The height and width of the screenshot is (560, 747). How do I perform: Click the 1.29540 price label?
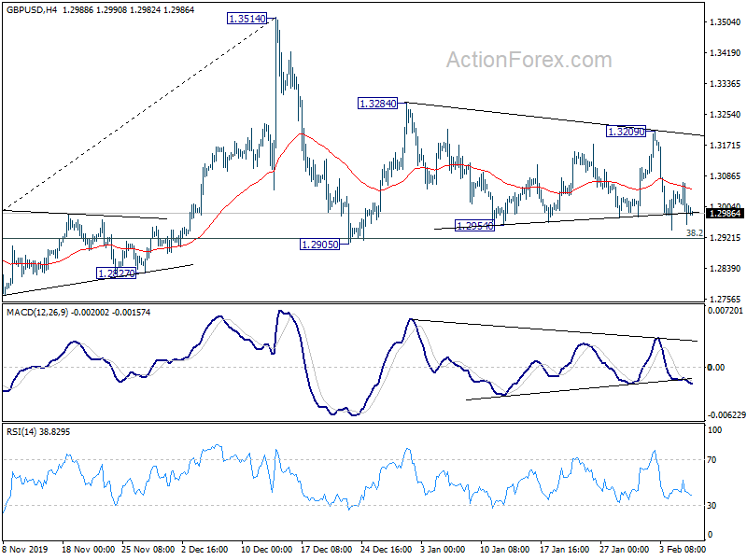point(475,226)
